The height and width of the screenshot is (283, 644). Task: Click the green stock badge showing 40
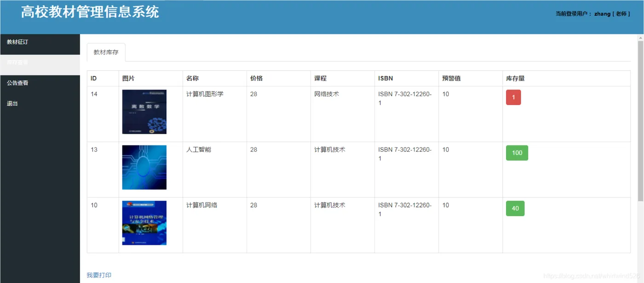515,208
